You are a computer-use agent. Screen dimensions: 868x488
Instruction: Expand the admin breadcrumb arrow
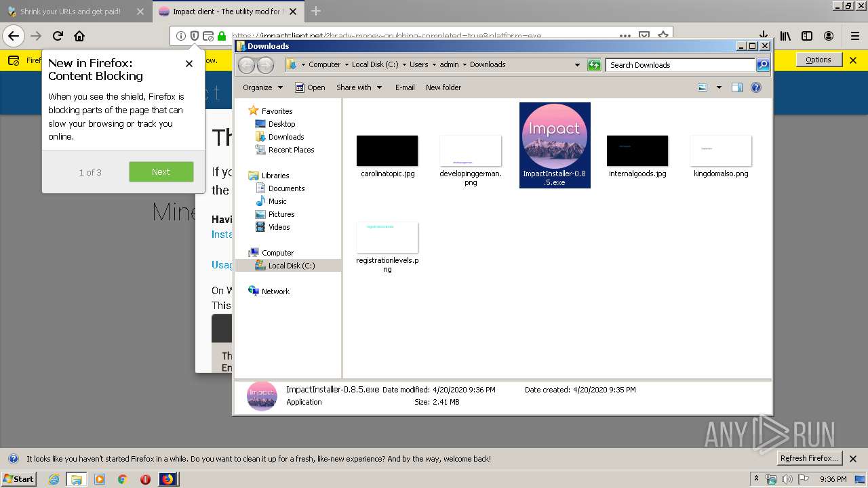pyautogui.click(x=465, y=65)
